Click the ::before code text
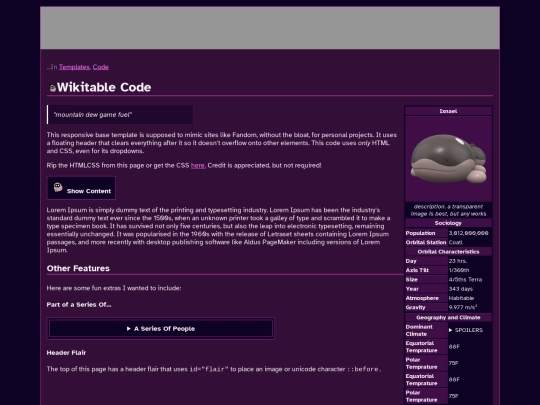Viewport: 540px width, 405px height. [364, 369]
